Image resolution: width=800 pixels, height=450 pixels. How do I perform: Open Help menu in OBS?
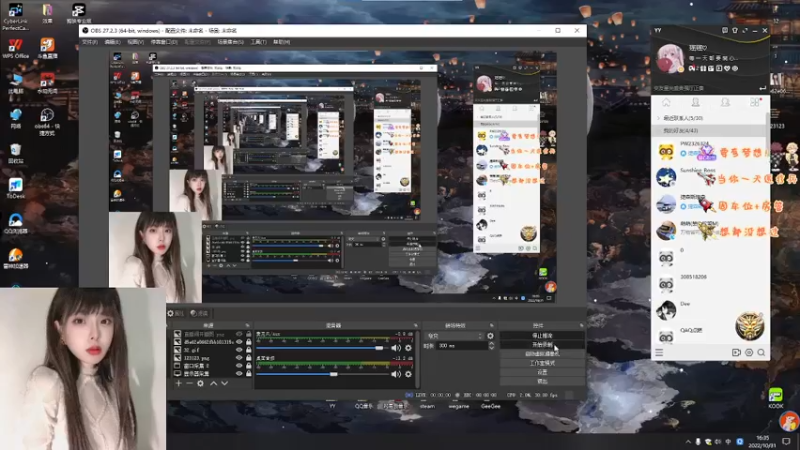[x=281, y=42]
